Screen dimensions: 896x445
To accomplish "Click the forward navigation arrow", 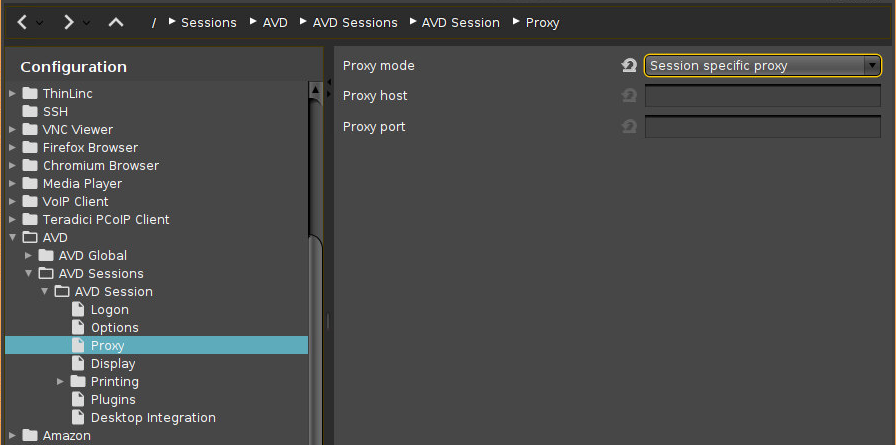I will tap(68, 22).
